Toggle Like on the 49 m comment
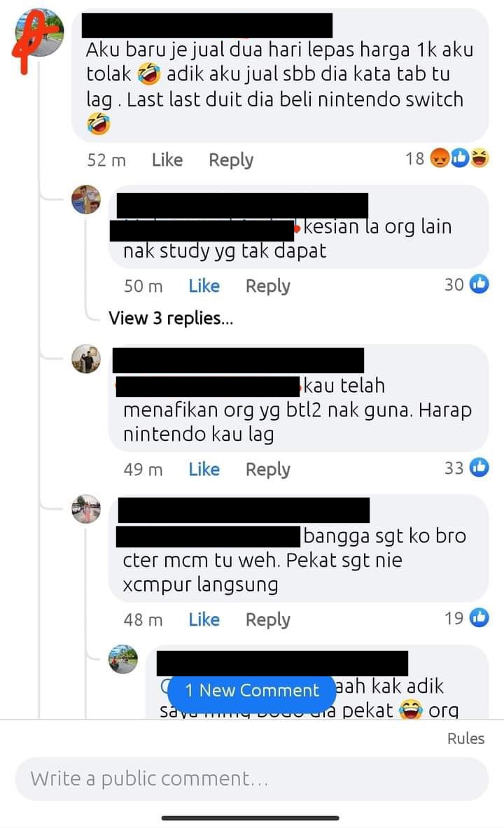Image resolution: width=504 pixels, height=828 pixels. point(204,469)
